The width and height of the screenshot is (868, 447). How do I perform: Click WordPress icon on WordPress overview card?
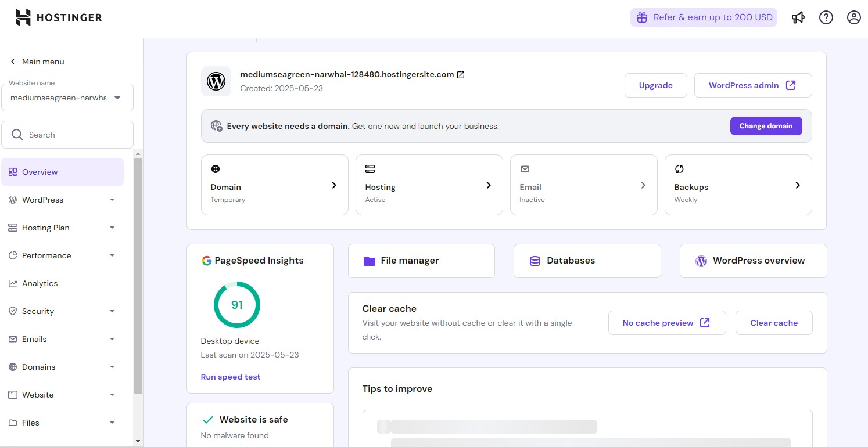[x=701, y=261]
